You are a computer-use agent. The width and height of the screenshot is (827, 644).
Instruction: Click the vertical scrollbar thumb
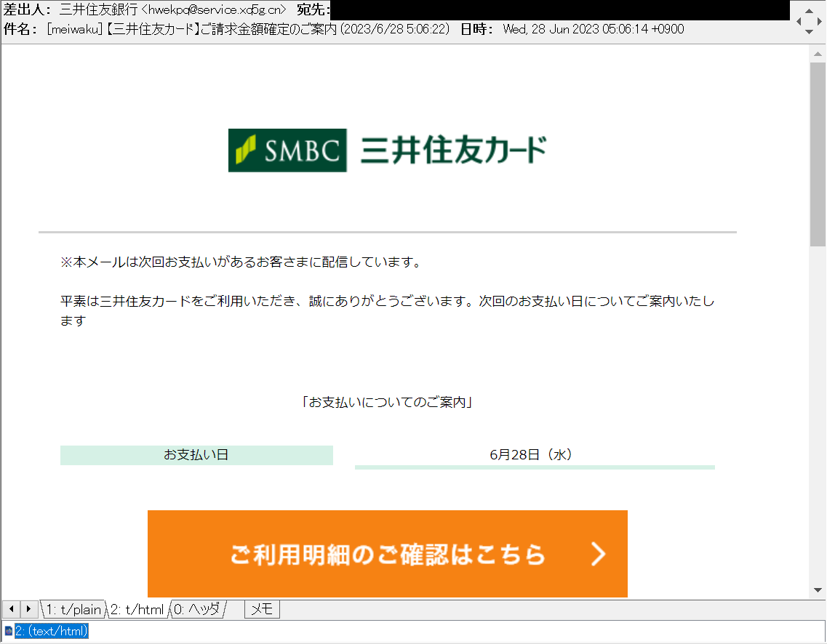pyautogui.click(x=818, y=154)
